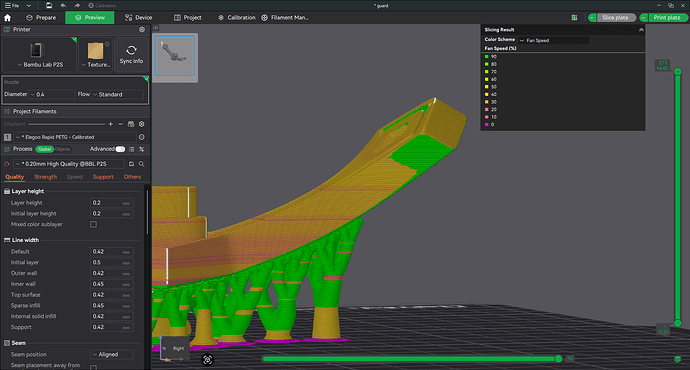Open nozzle Diameter 0.4 dropdown
Screen dimensions: 690x370
[x=52, y=94]
